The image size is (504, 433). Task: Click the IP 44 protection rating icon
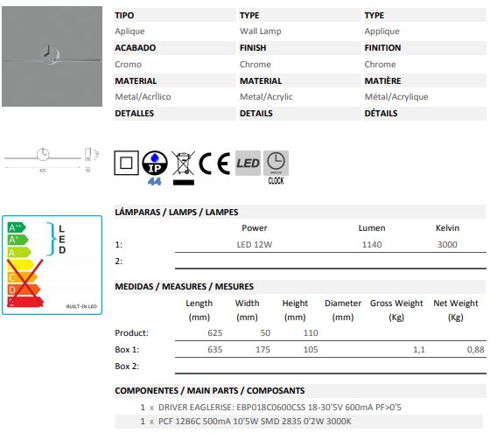[x=155, y=168]
